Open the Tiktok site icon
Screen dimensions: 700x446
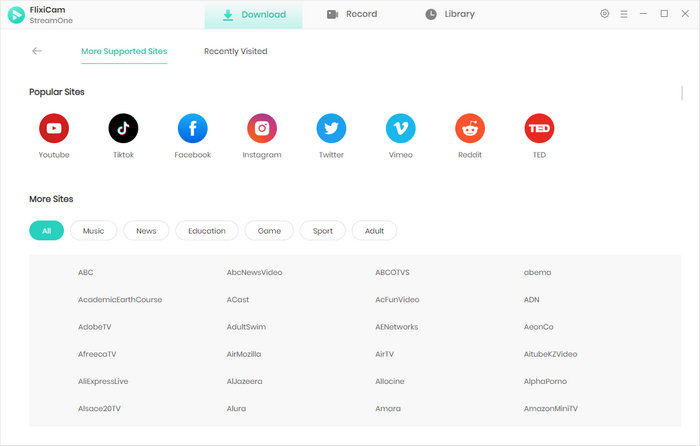pyautogui.click(x=123, y=128)
